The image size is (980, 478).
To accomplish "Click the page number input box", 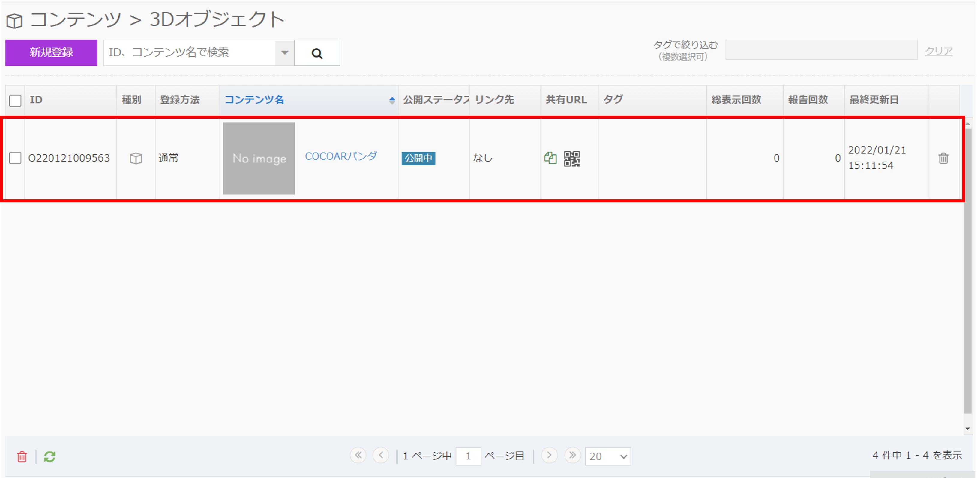I will pyautogui.click(x=468, y=456).
